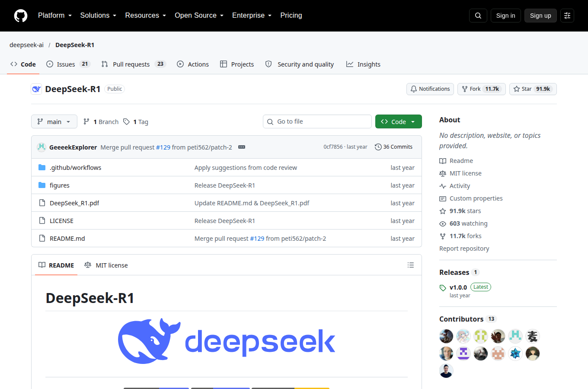Switch to the MIT license README tab
The image size is (588, 389).
click(x=106, y=265)
